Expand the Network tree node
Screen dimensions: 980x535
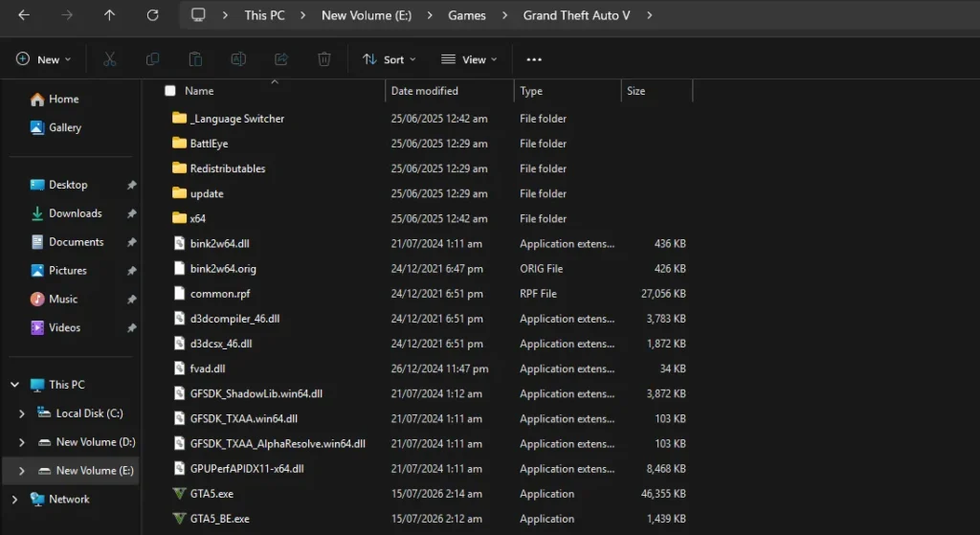[15, 499]
